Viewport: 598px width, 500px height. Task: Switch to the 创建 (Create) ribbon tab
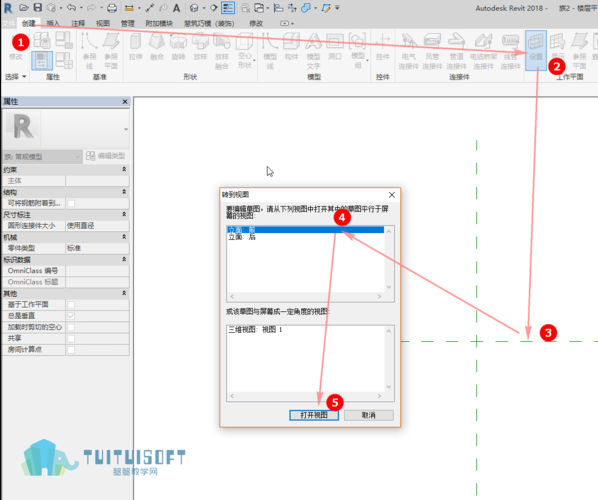(29, 23)
